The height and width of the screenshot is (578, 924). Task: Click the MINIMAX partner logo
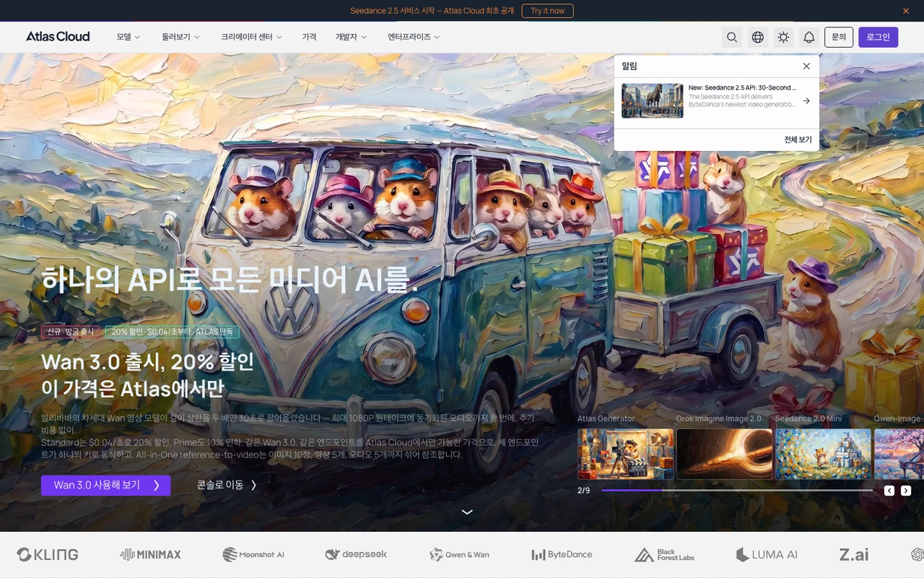150,554
